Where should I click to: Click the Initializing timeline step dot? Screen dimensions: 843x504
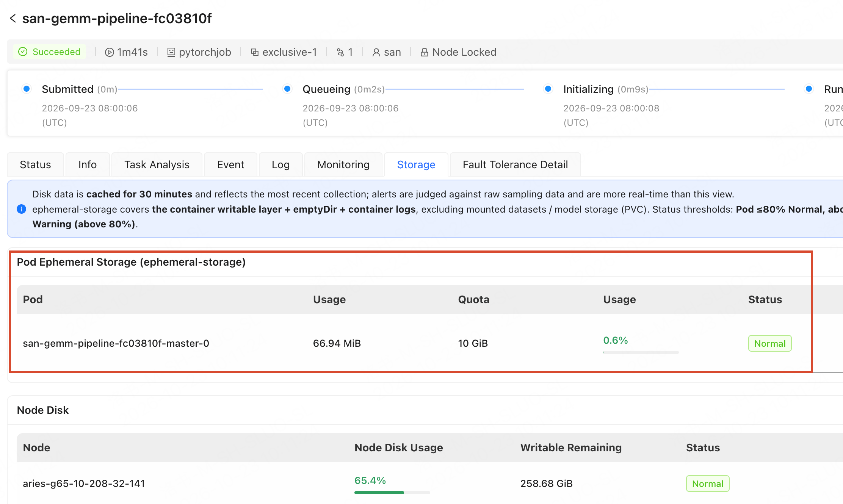click(548, 89)
